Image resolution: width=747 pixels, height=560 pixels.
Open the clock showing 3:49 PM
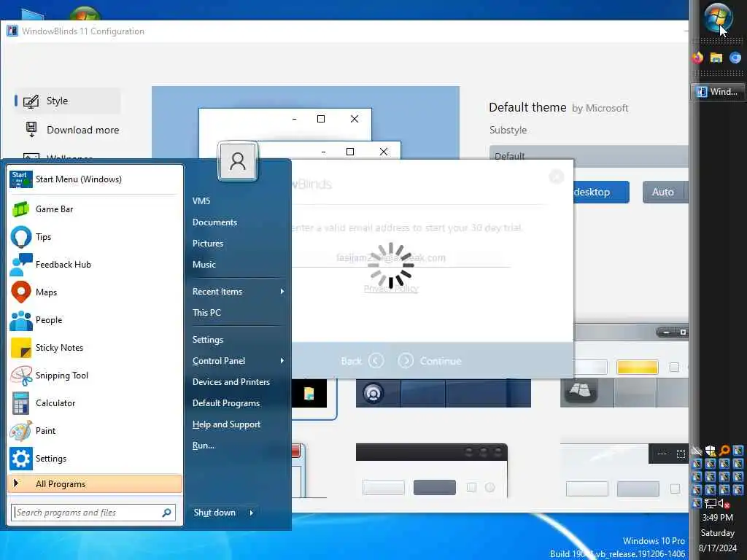tap(718, 518)
